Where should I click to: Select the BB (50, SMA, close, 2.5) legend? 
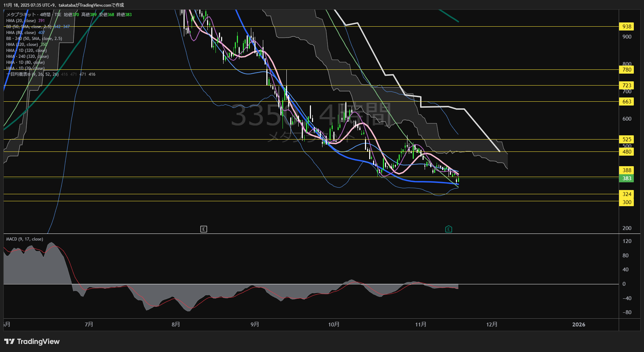(29, 27)
